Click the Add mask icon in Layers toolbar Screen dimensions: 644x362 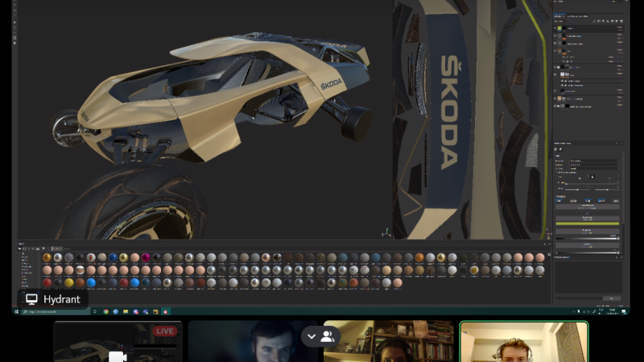(598, 22)
